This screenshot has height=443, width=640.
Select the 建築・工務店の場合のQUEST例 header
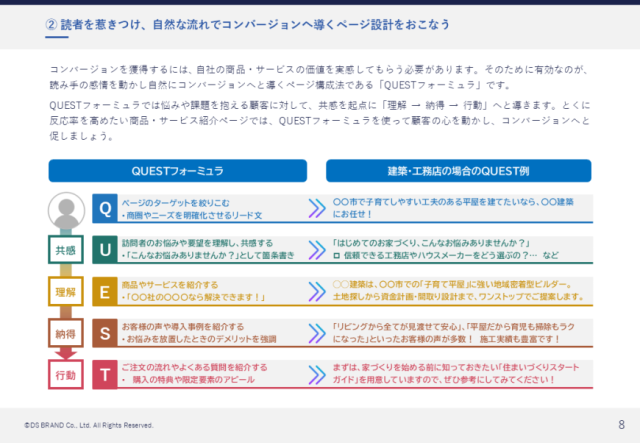click(458, 171)
